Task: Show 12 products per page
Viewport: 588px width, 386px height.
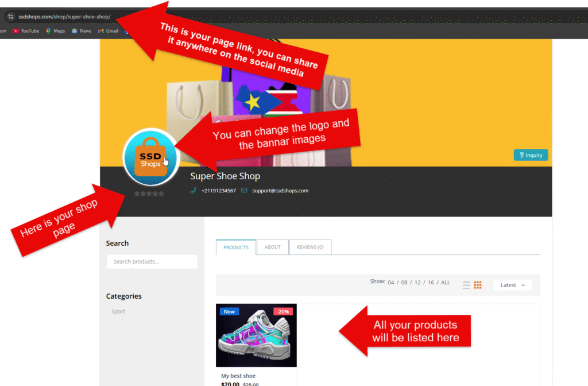Action: 418,283
